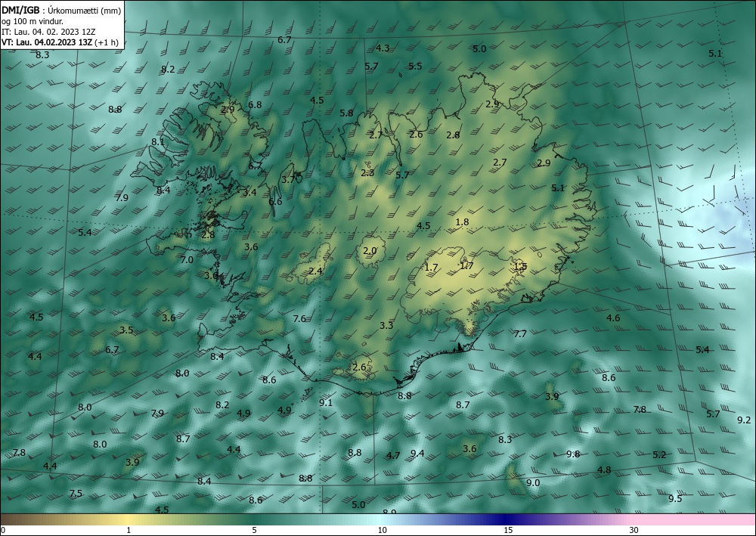Image resolution: width=756 pixels, height=536 pixels.
Task: Click the 5.8 value on map
Action: point(346,113)
